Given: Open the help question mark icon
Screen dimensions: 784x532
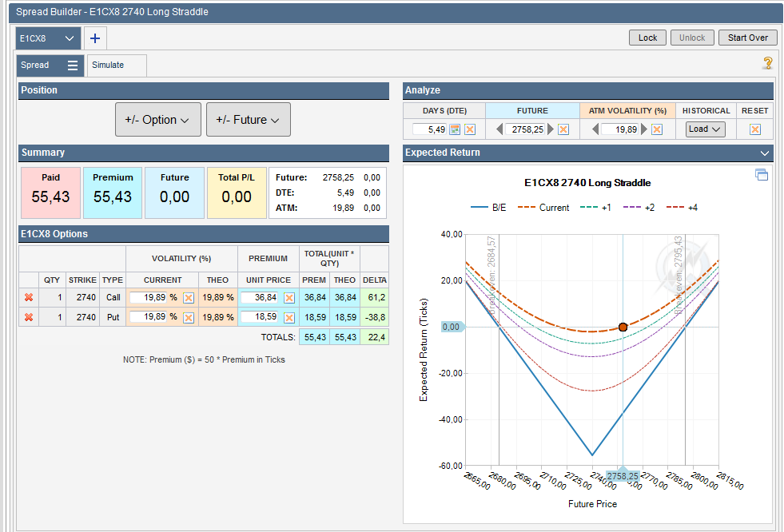Looking at the screenshot, I should click(x=767, y=63).
